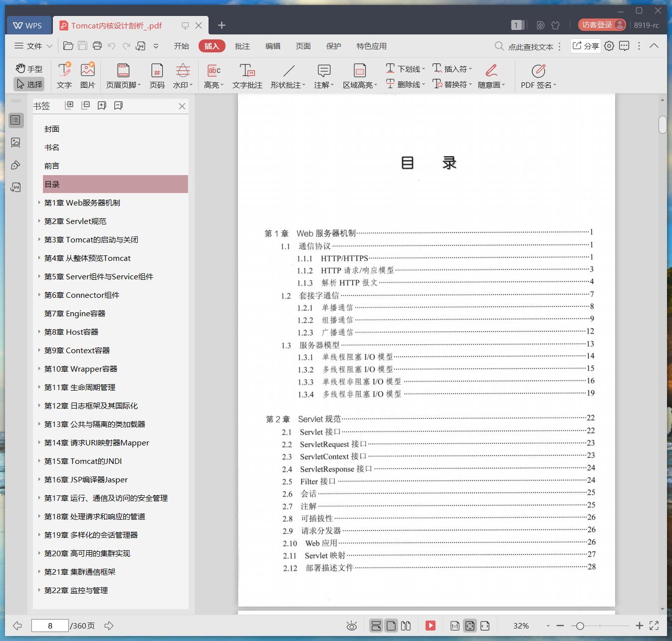Expand 第14章 请求URI映射器Mapper bookmark
Image resolution: width=672 pixels, height=641 pixels.
point(39,442)
